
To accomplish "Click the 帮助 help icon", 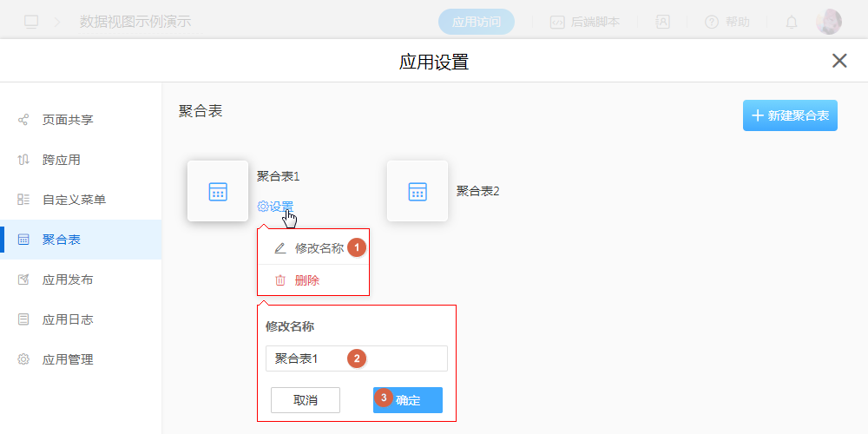I will [727, 23].
